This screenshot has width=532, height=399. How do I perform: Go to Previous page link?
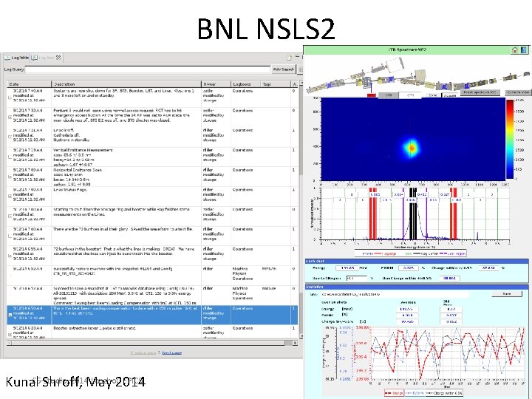(x=143, y=353)
